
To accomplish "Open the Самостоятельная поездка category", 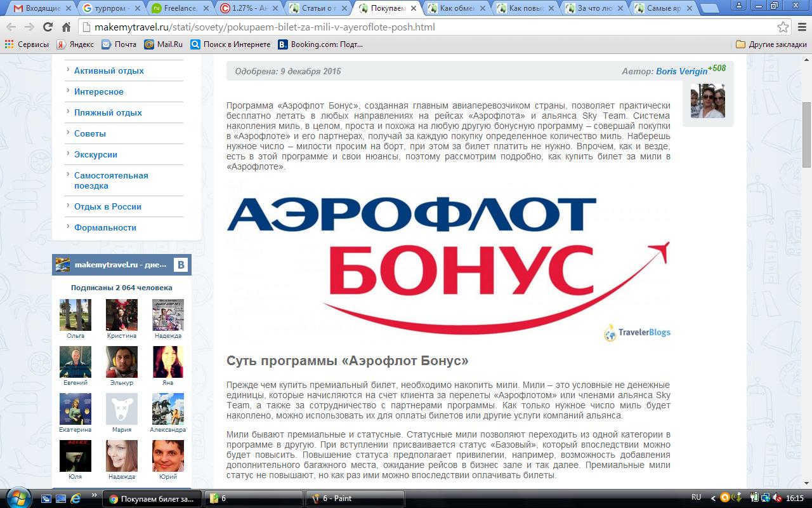I will tap(111, 180).
